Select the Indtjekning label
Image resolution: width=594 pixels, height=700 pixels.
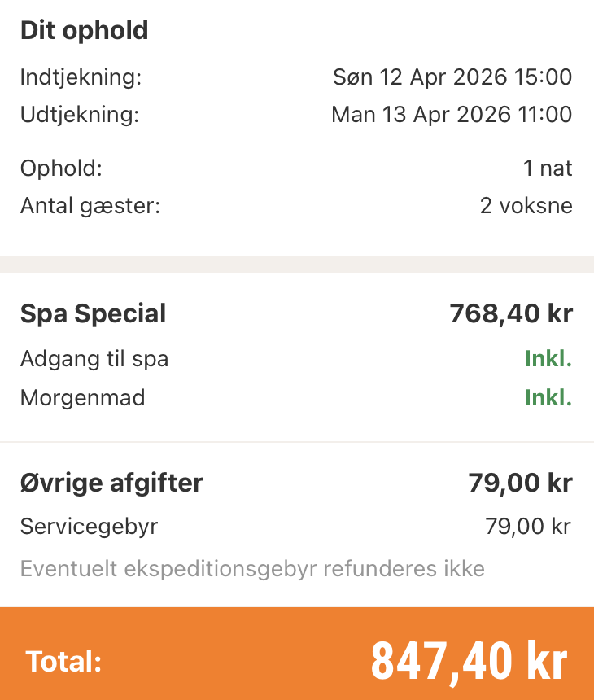point(81,78)
